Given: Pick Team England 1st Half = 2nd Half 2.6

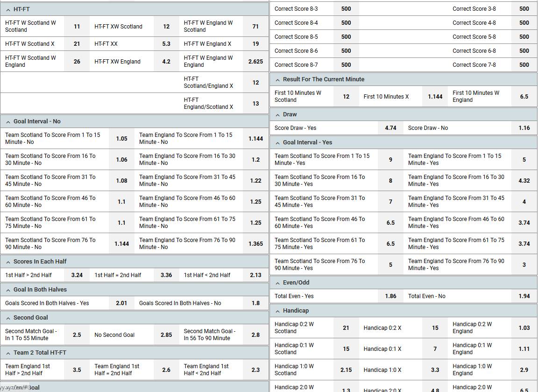Looking at the screenshot, I should click(x=166, y=370).
